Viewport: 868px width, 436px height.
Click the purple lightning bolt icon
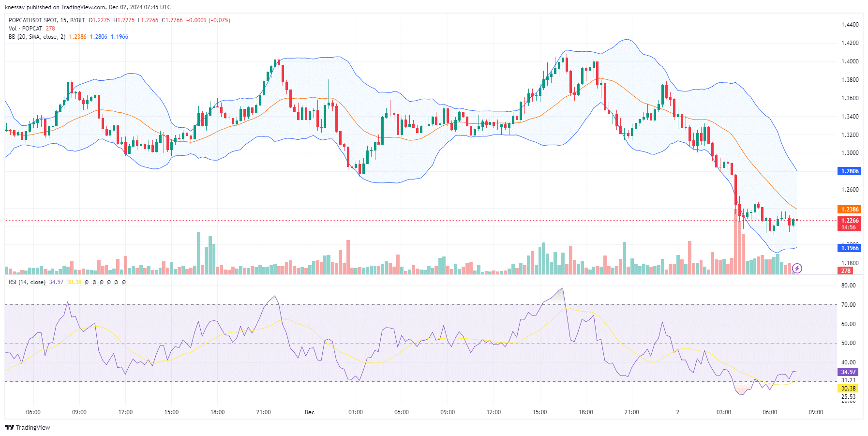pos(797,268)
